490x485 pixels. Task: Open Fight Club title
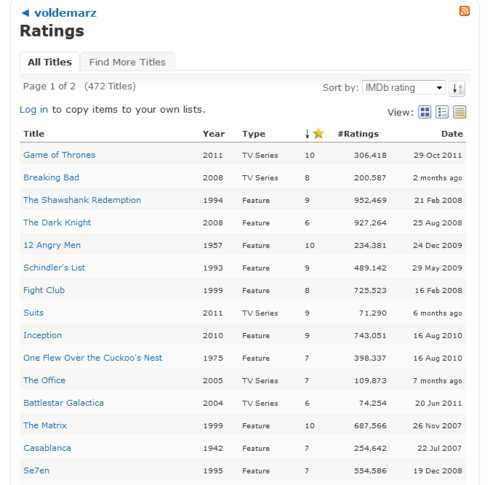click(x=44, y=290)
